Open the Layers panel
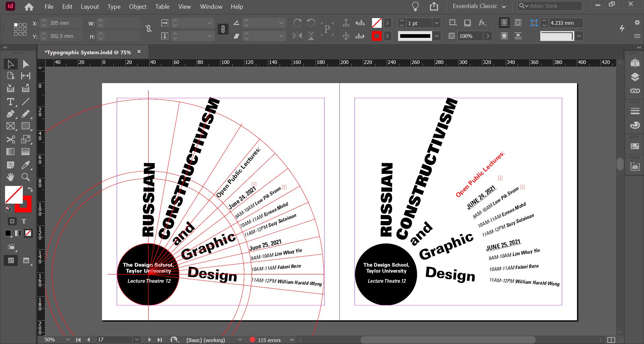 tap(634, 77)
